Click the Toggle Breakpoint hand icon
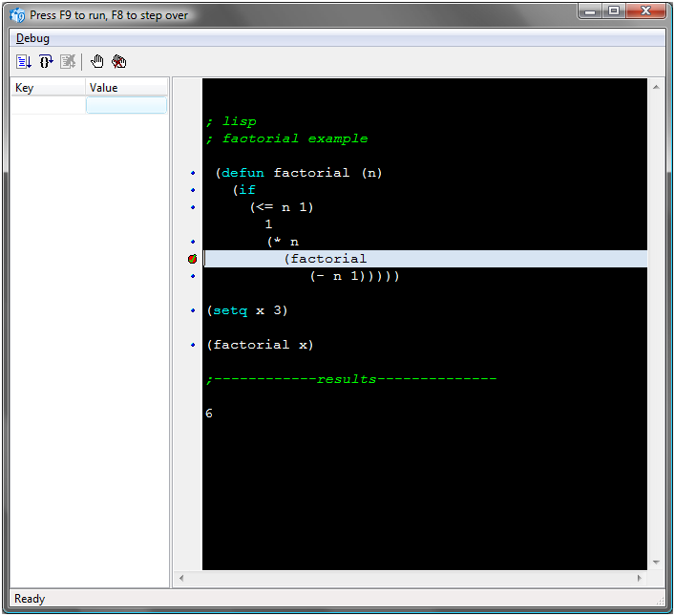 tap(96, 61)
